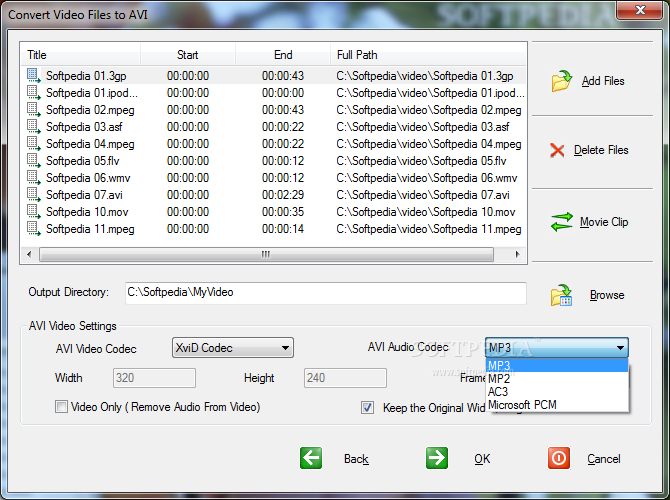Click the file list scroll-right arrow
The image size is (670, 500).
click(x=517, y=254)
